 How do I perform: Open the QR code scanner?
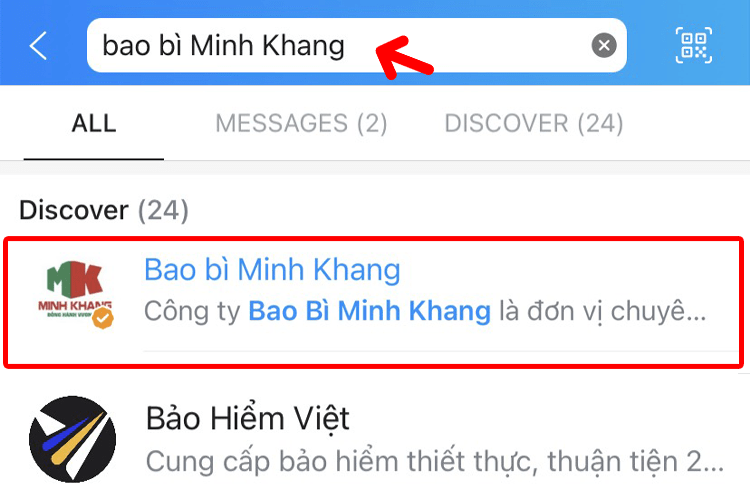pyautogui.click(x=694, y=45)
